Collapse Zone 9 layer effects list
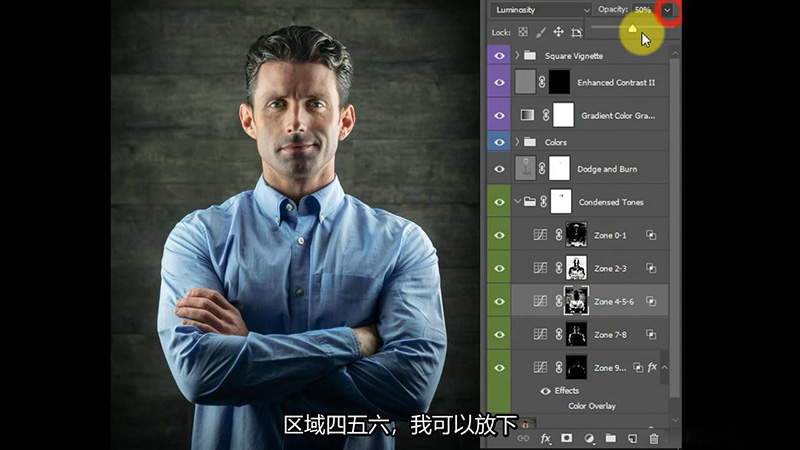This screenshot has height=450, width=800. (664, 367)
